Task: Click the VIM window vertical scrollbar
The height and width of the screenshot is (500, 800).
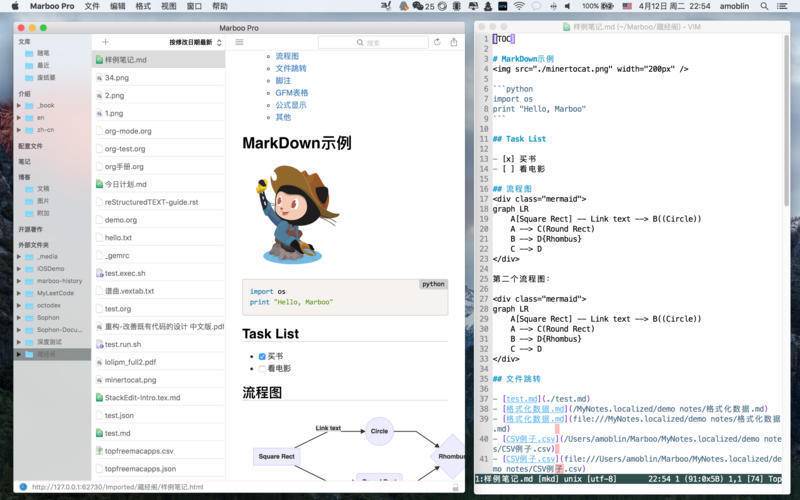Action: point(787,122)
